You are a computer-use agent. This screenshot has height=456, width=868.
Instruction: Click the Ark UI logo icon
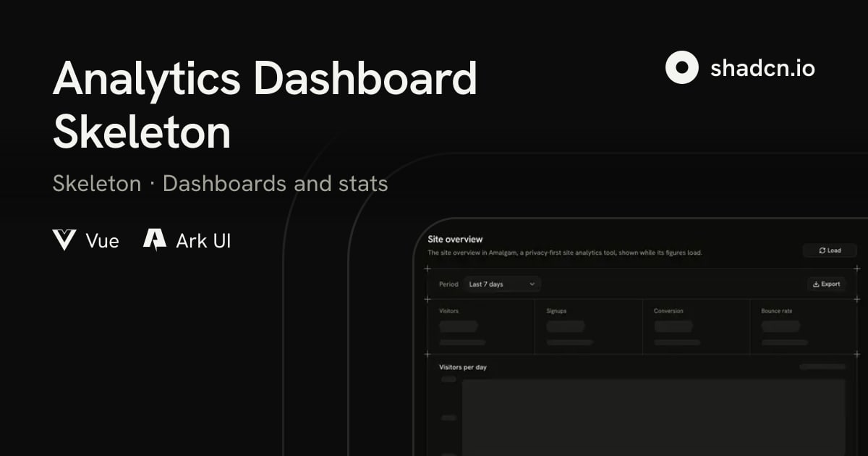pyautogui.click(x=155, y=240)
